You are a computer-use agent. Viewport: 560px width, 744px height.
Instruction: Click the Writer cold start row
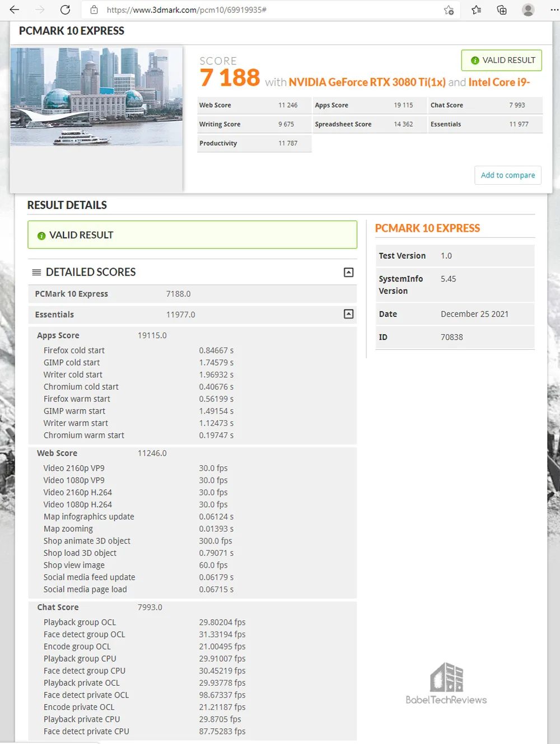tap(193, 375)
